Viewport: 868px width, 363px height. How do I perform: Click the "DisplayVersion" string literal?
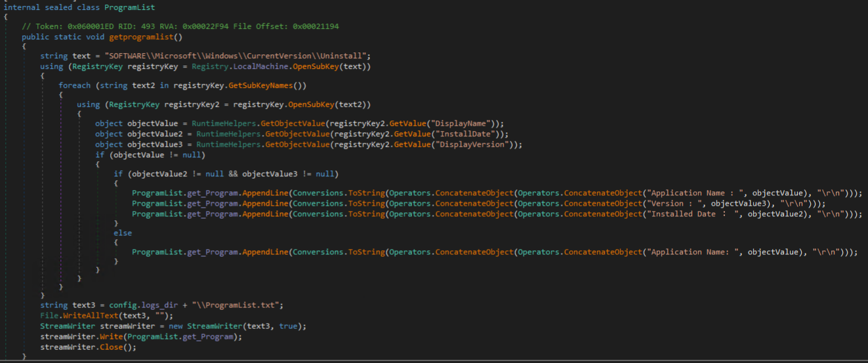tap(472, 144)
